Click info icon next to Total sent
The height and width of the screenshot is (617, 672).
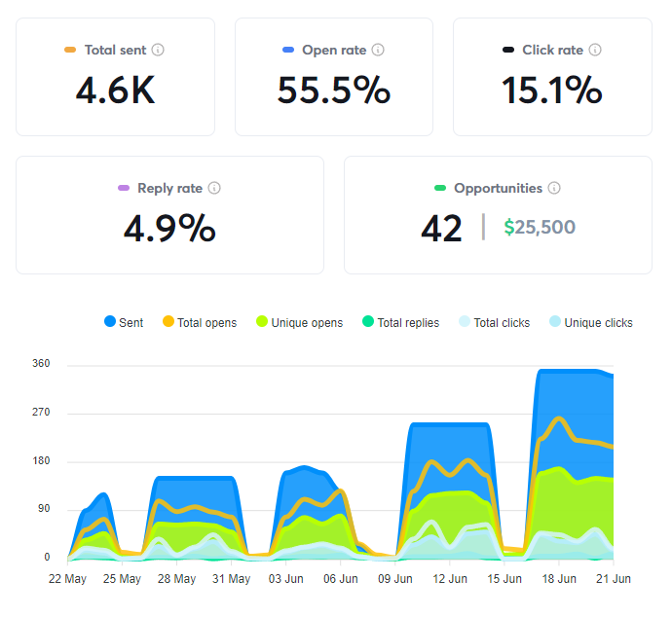pyautogui.click(x=158, y=50)
